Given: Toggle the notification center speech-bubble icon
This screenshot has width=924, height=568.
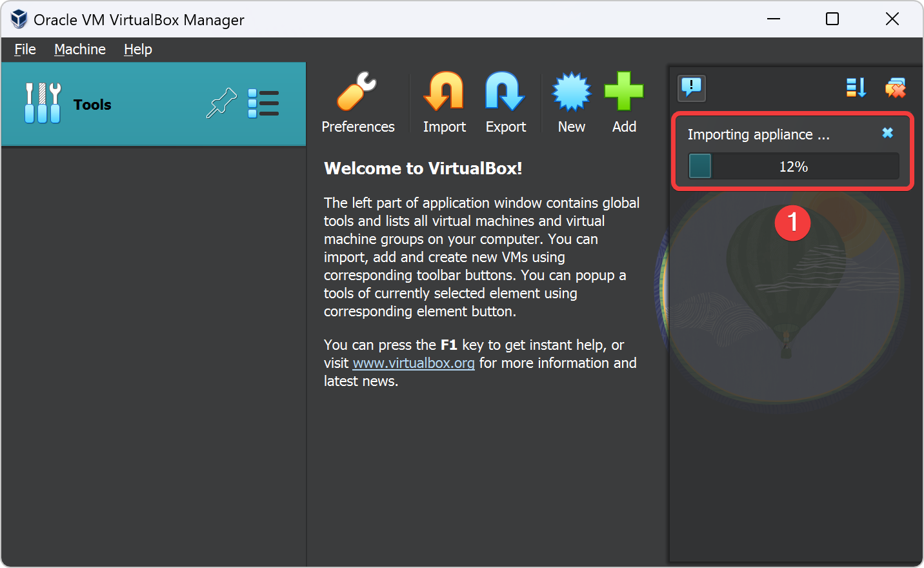Looking at the screenshot, I should [692, 88].
